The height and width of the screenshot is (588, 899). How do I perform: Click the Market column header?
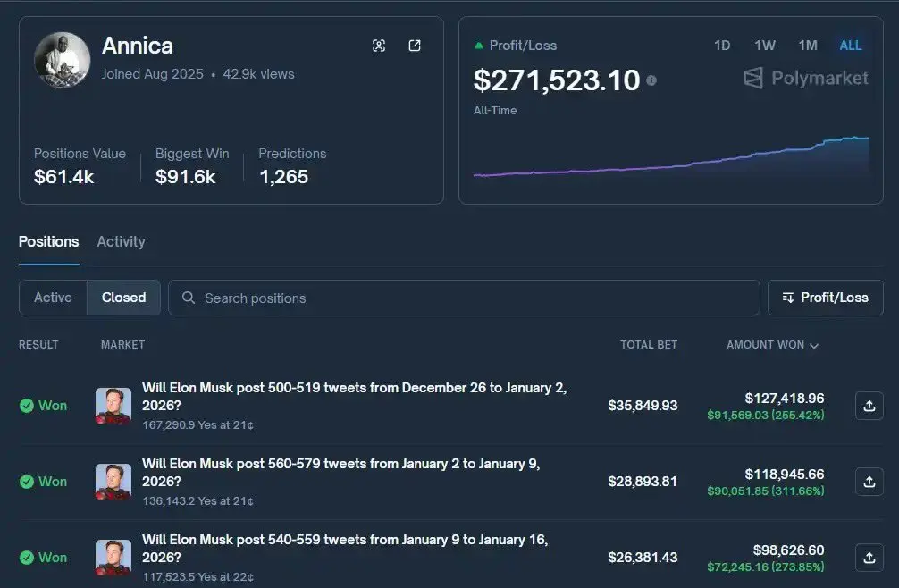point(122,345)
